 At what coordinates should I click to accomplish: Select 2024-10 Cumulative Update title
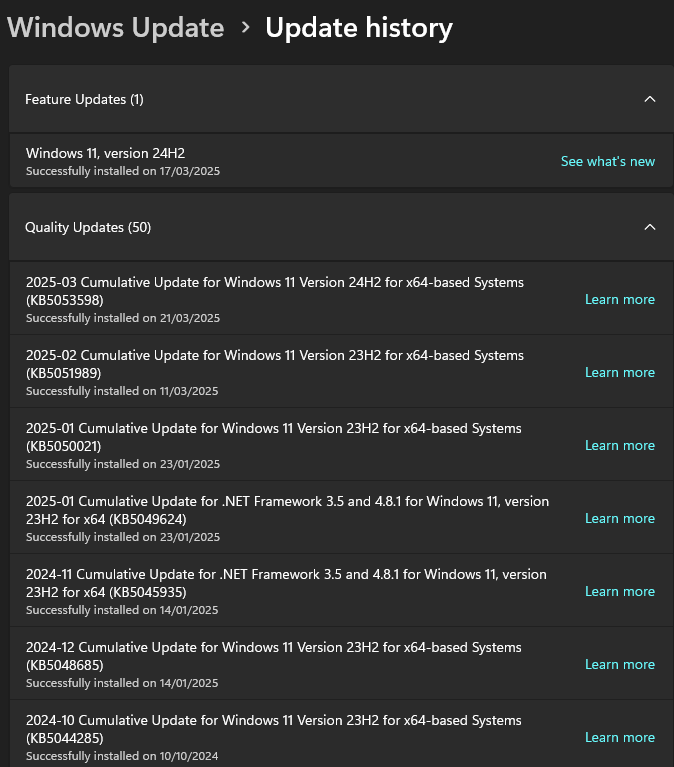pyautogui.click(x=274, y=729)
